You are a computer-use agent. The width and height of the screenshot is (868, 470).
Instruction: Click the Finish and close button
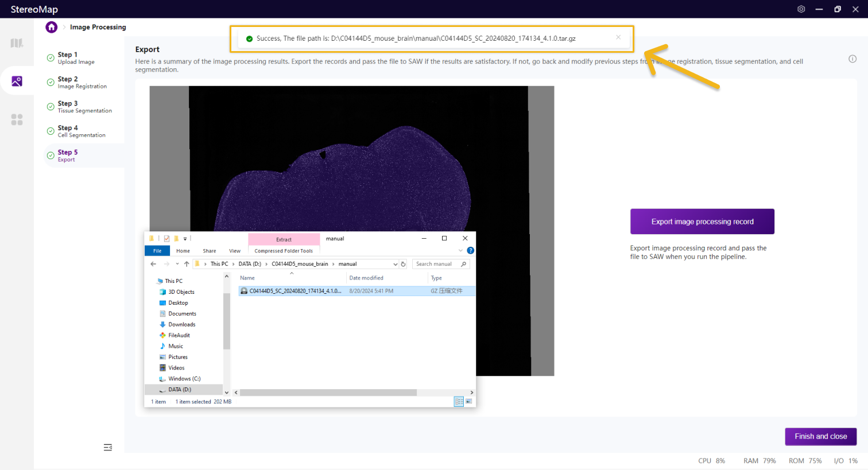point(820,436)
